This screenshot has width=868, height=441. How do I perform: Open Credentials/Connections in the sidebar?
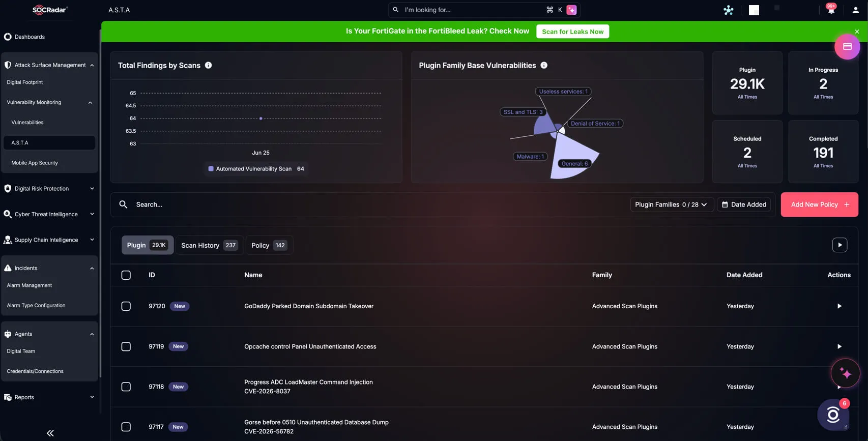coord(35,371)
